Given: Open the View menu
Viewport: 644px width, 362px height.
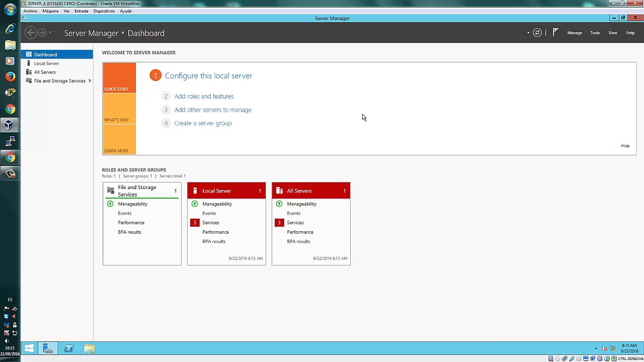Looking at the screenshot, I should [x=612, y=33].
